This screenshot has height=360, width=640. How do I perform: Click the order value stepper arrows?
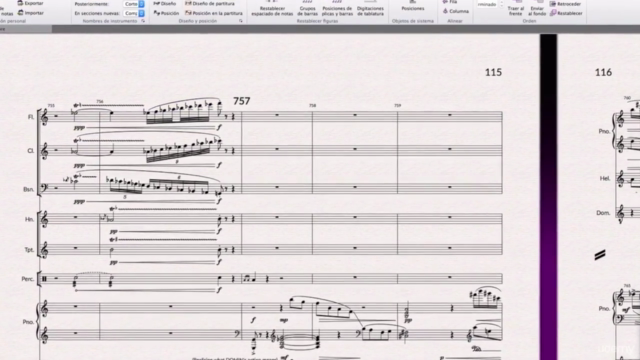(501, 4)
